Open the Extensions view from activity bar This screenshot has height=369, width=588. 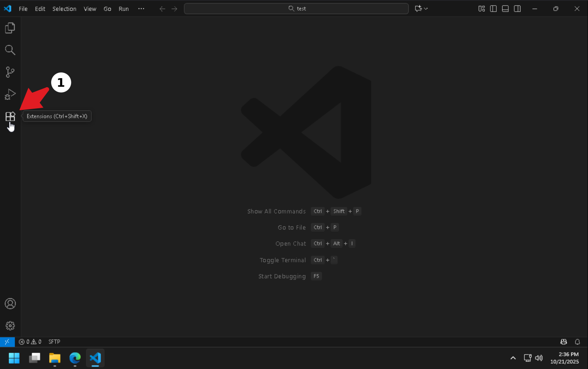[10, 116]
